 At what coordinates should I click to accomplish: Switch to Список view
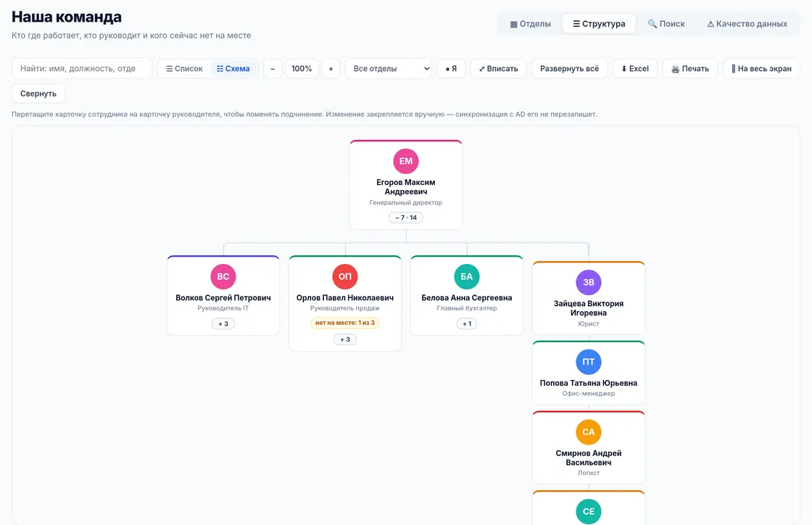click(184, 68)
